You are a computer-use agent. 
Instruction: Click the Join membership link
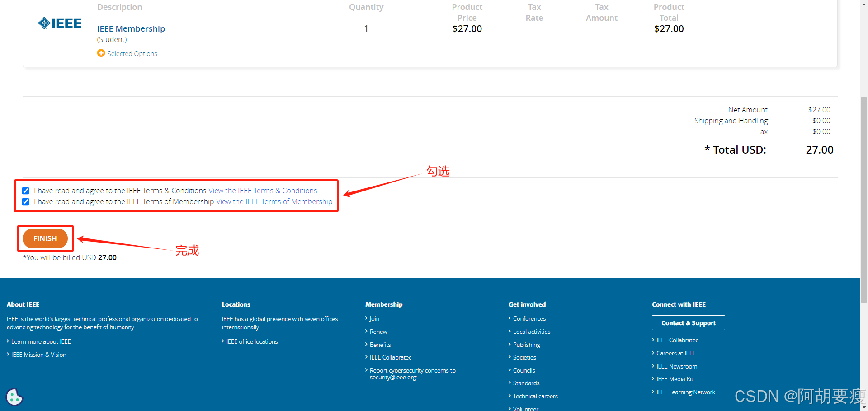coord(374,318)
